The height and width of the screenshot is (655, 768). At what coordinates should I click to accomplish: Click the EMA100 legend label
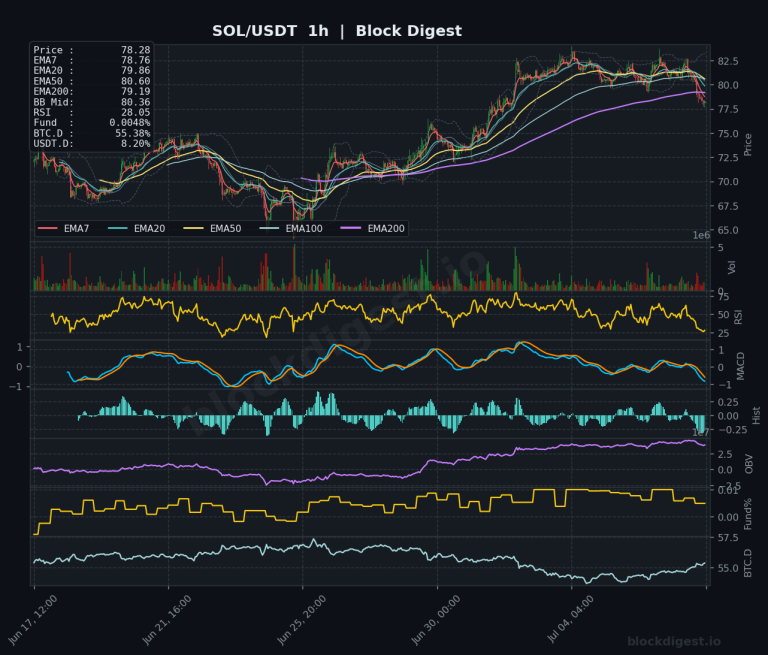(304, 228)
